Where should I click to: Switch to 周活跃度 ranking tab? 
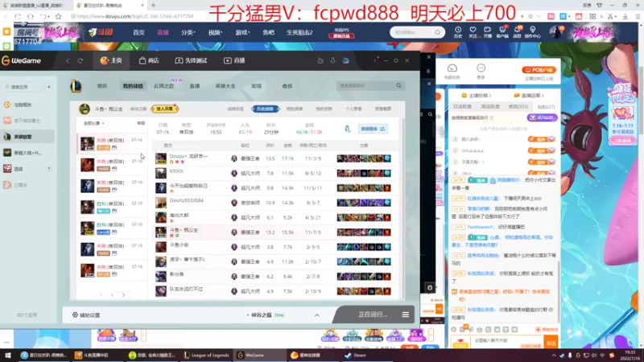(x=490, y=106)
